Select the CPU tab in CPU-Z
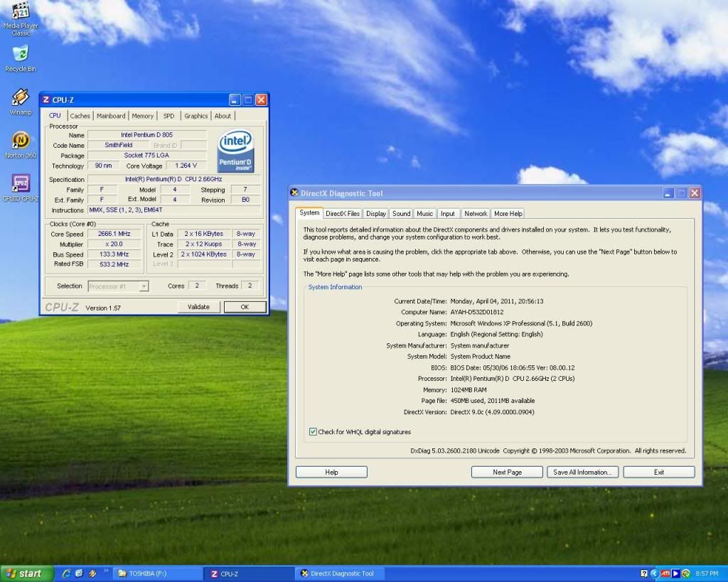Viewport: 728px width, 582px height. click(x=55, y=115)
